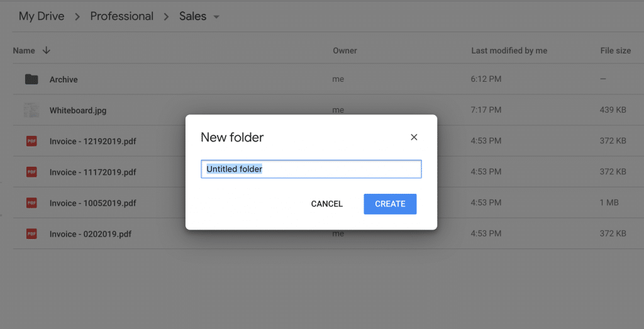This screenshot has width=644, height=329.
Task: Open Professional folder in breadcrumb
Action: click(x=121, y=16)
